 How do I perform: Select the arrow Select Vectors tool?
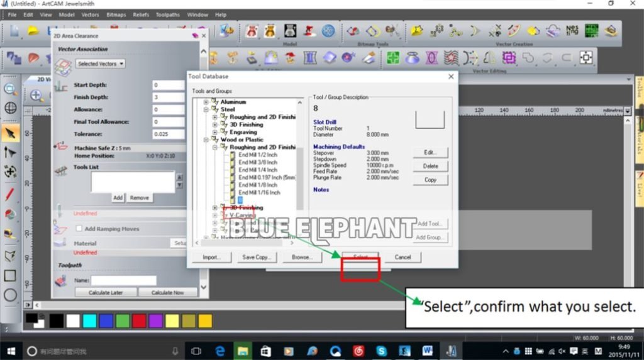click(x=10, y=133)
